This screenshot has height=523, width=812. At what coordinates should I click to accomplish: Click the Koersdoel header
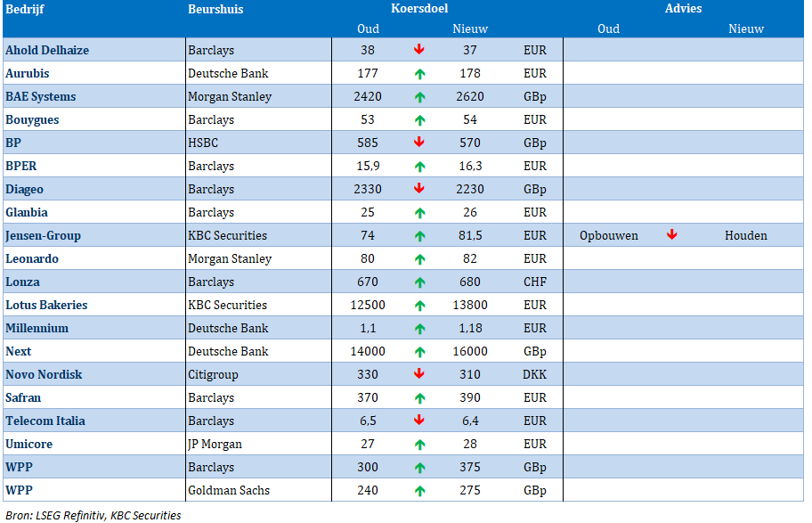[419, 8]
